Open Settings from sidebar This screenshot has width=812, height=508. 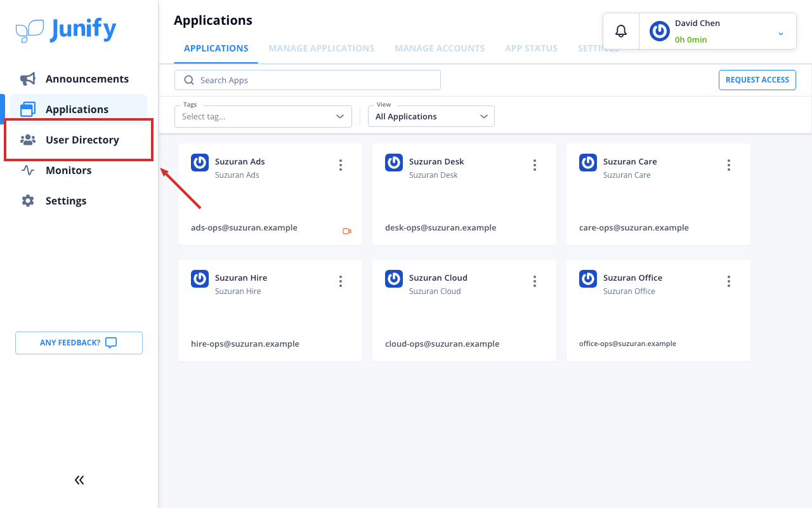pos(79,201)
